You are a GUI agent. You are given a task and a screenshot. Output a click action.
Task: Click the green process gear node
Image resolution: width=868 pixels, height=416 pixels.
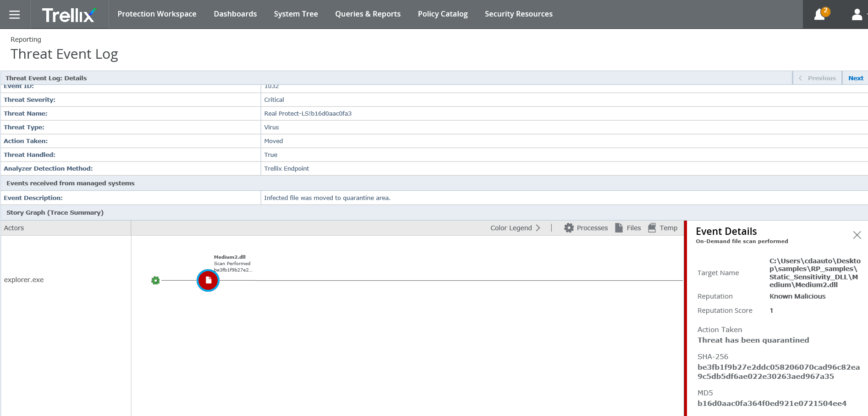pos(155,280)
